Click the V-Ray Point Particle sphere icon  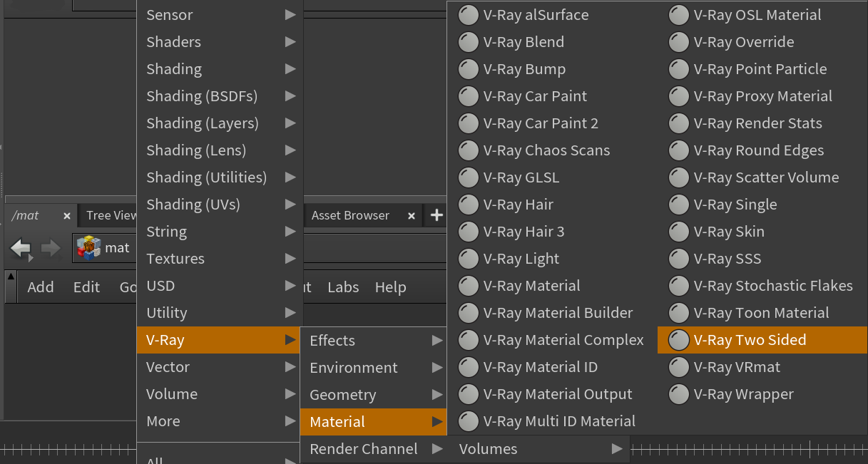(x=678, y=69)
